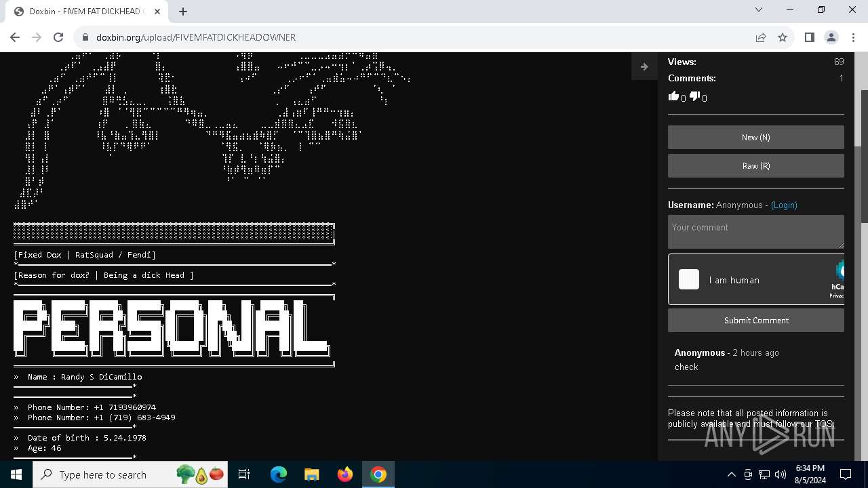This screenshot has height=488, width=868.
Task: Expand the tab search dropdown
Action: point(759,10)
